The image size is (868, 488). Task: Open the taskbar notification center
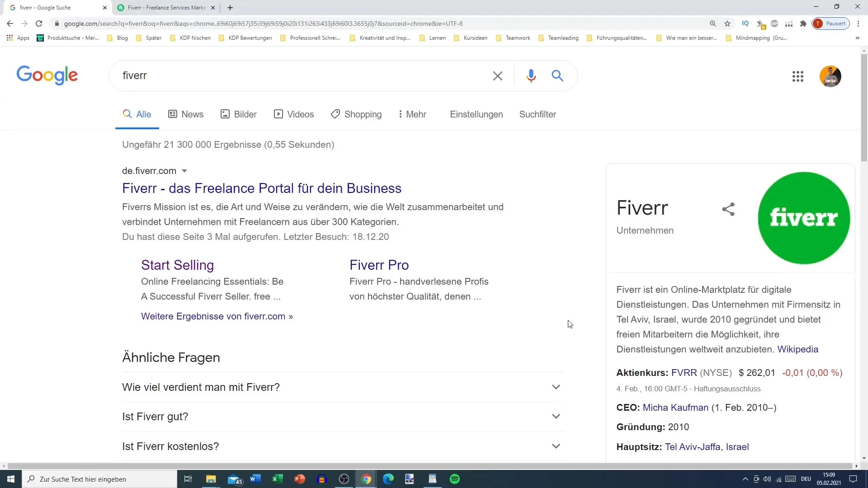(x=853, y=479)
